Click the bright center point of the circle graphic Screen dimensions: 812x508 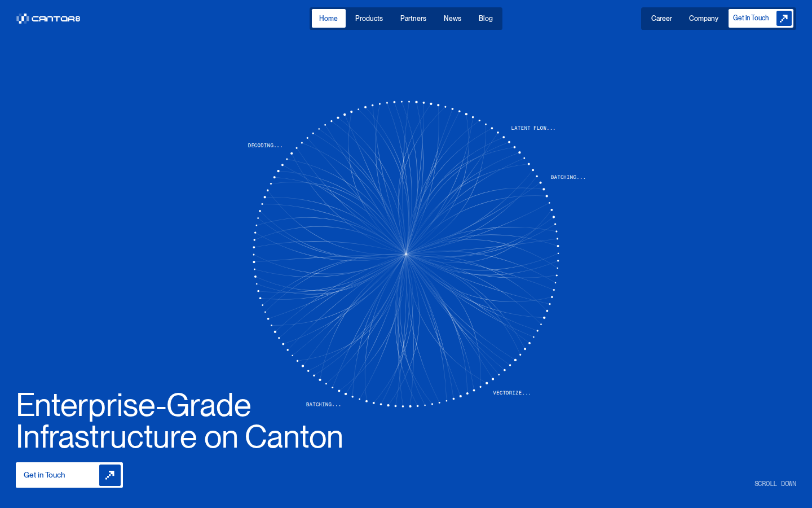[406, 254]
